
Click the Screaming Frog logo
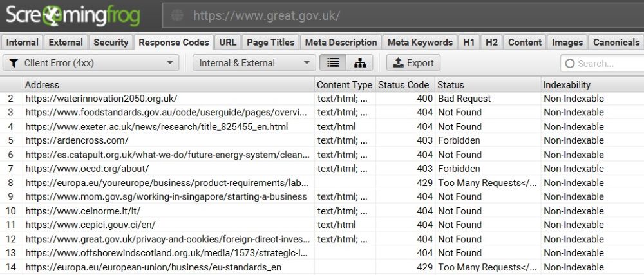73,16
